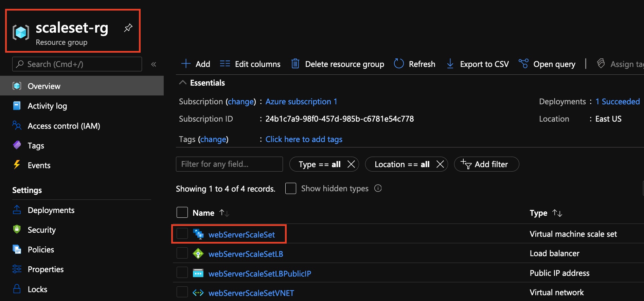Click the info icon beside hidden types
The width and height of the screenshot is (644, 301).
378,188
